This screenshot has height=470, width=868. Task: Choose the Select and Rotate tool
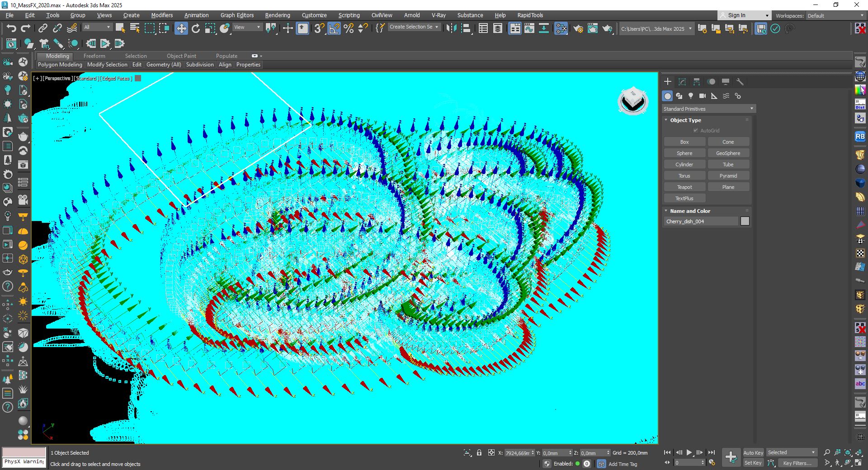(x=196, y=28)
